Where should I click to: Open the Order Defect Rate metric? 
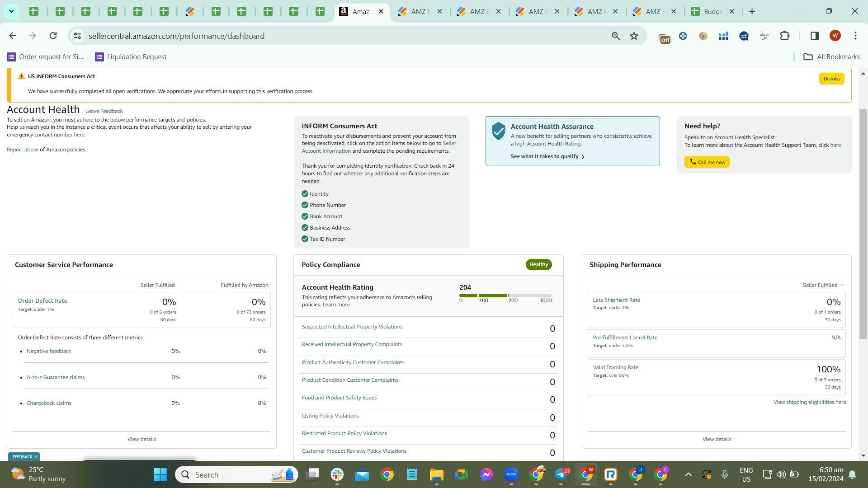coord(42,301)
